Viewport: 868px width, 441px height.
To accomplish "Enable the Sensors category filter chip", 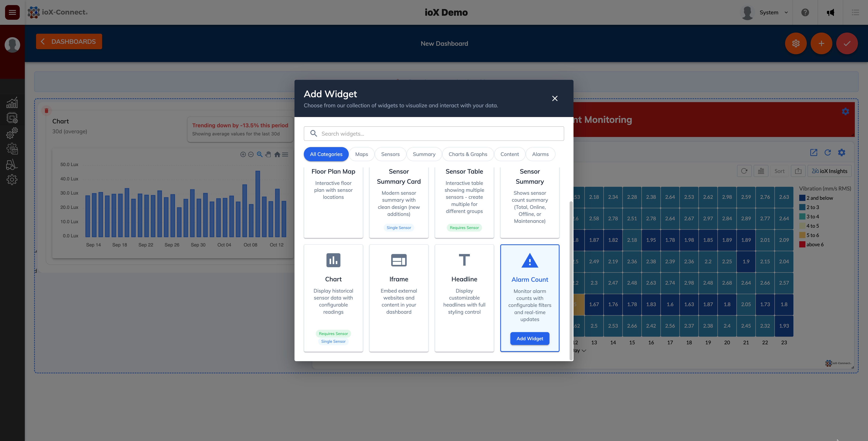I will coord(390,154).
